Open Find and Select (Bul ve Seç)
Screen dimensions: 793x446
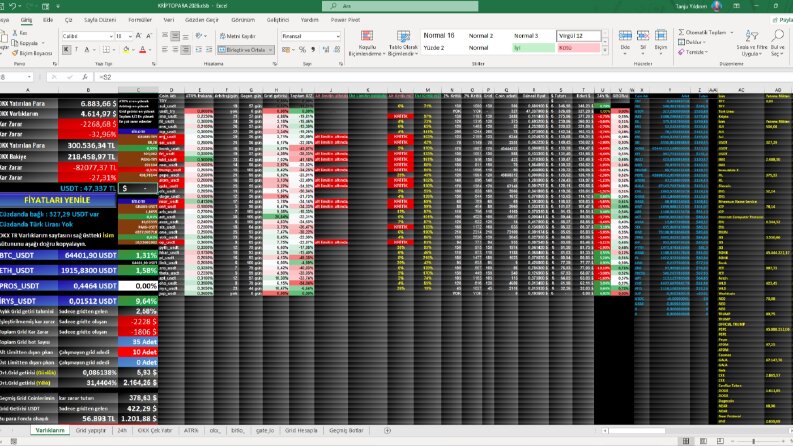777,42
